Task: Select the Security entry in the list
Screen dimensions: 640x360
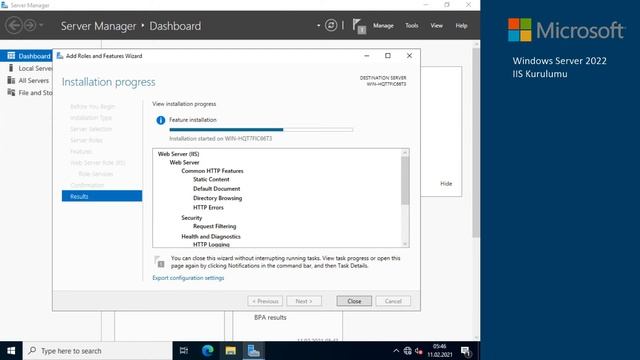Action: pos(191,218)
